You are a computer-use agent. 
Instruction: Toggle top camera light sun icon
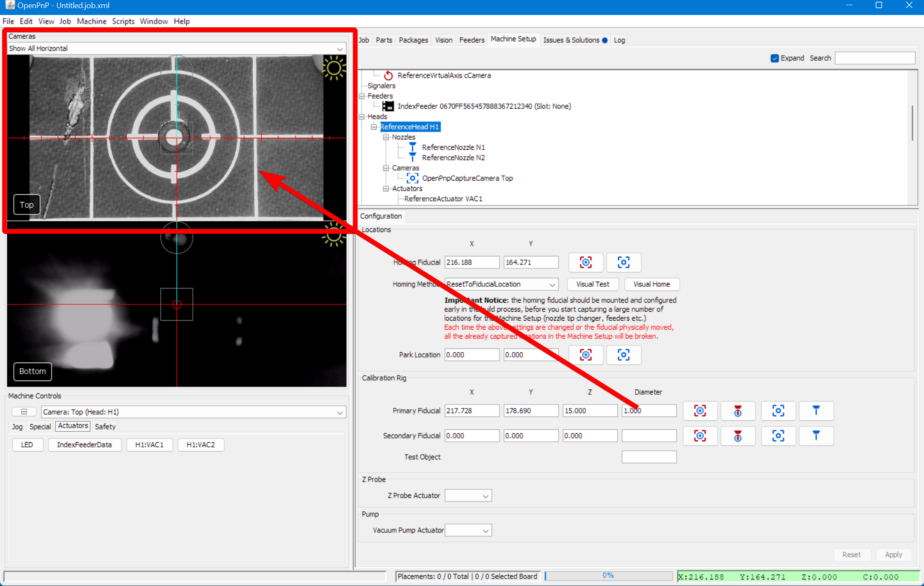tap(334, 68)
